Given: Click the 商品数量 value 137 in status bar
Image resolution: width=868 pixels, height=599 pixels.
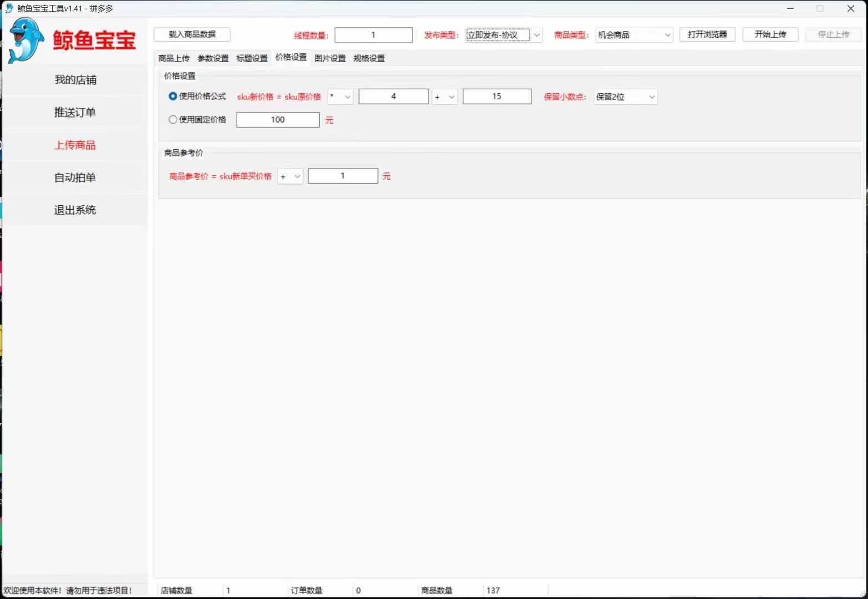Looking at the screenshot, I should point(493,590).
